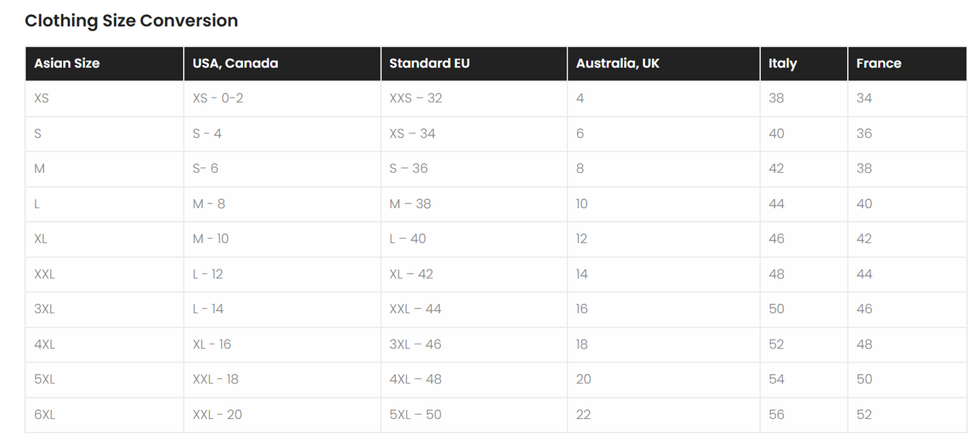This screenshot has height=448, width=980.
Task: Click the Clothing Size Conversion heading
Action: click(131, 21)
